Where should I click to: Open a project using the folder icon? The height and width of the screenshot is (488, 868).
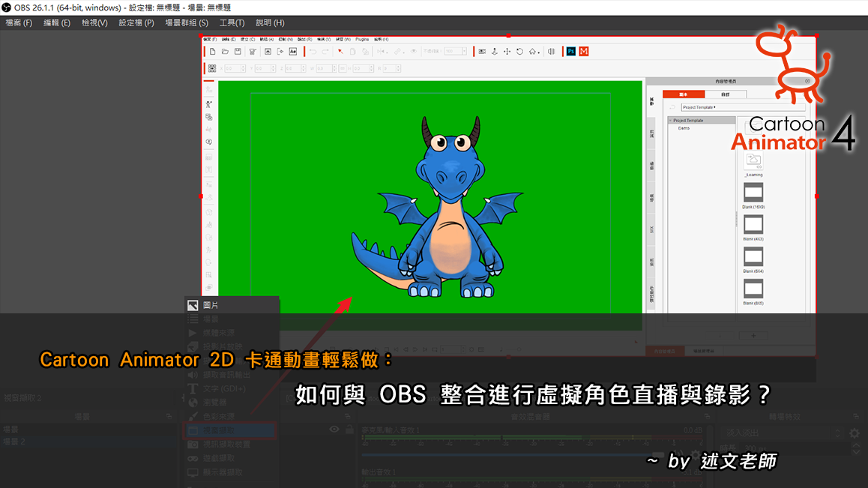click(x=224, y=52)
